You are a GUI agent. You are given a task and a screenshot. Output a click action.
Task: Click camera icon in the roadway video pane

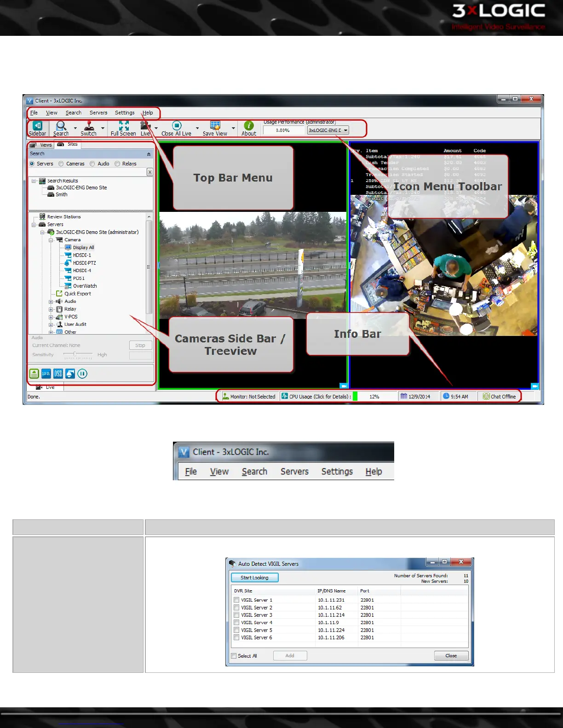coord(343,386)
